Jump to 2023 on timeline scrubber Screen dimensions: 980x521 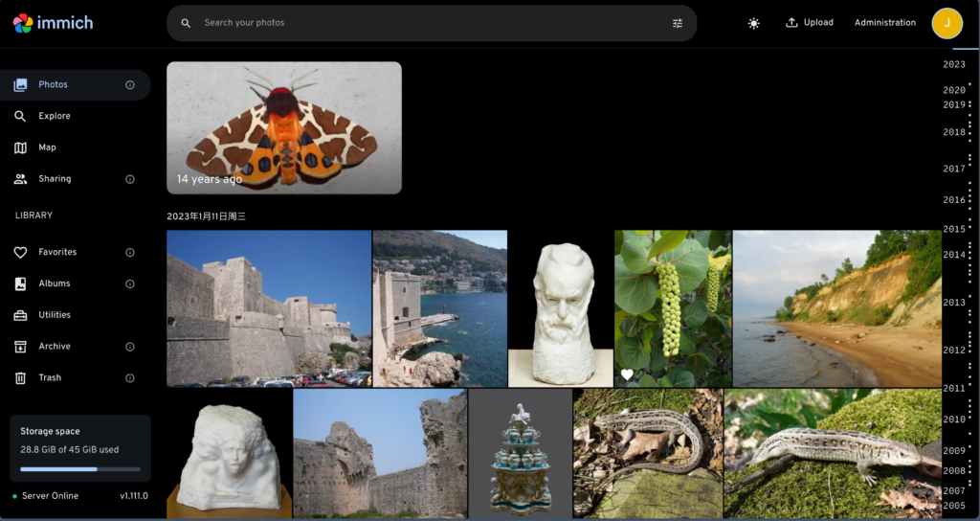click(x=954, y=64)
